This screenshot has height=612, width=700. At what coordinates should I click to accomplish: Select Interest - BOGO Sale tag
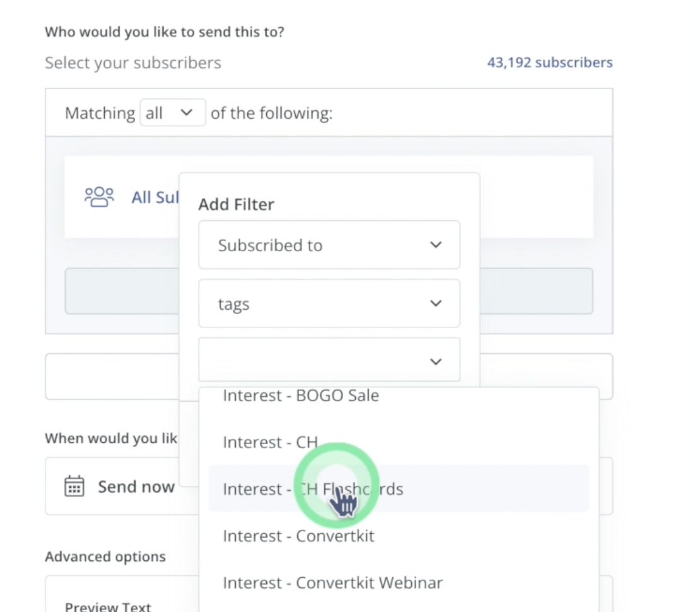pyautogui.click(x=301, y=396)
